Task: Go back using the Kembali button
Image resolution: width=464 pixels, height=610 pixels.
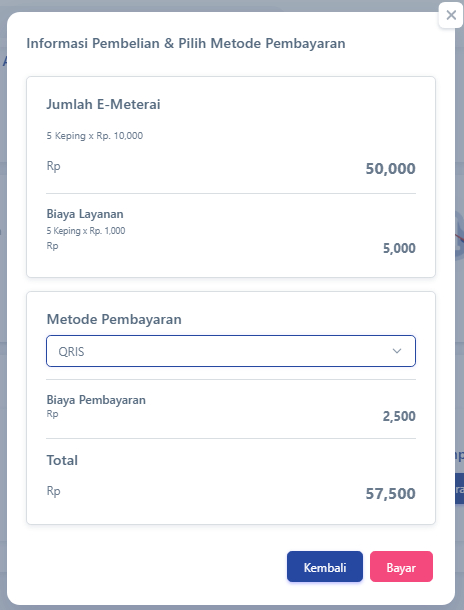Action: [325, 566]
